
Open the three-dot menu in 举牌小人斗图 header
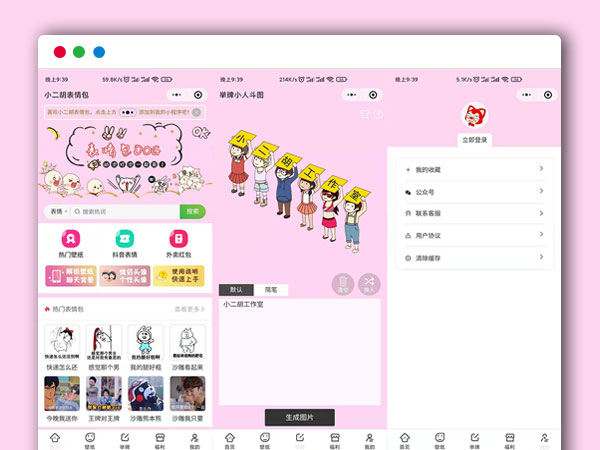point(352,95)
